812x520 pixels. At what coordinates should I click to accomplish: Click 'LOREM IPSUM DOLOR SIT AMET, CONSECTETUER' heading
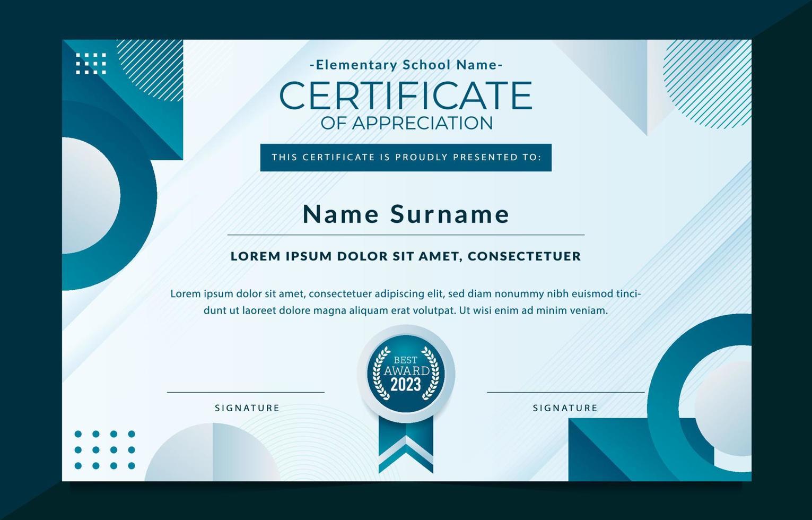(x=406, y=256)
